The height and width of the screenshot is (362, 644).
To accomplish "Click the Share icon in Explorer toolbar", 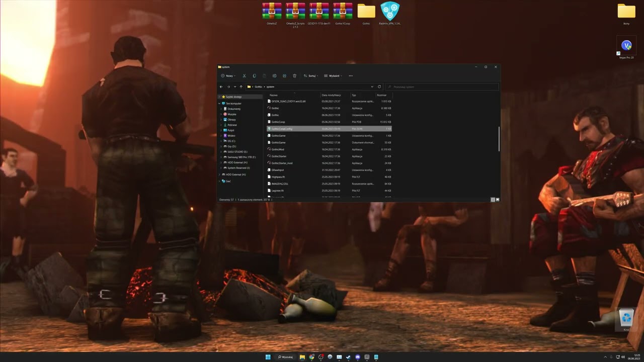I will (x=284, y=76).
